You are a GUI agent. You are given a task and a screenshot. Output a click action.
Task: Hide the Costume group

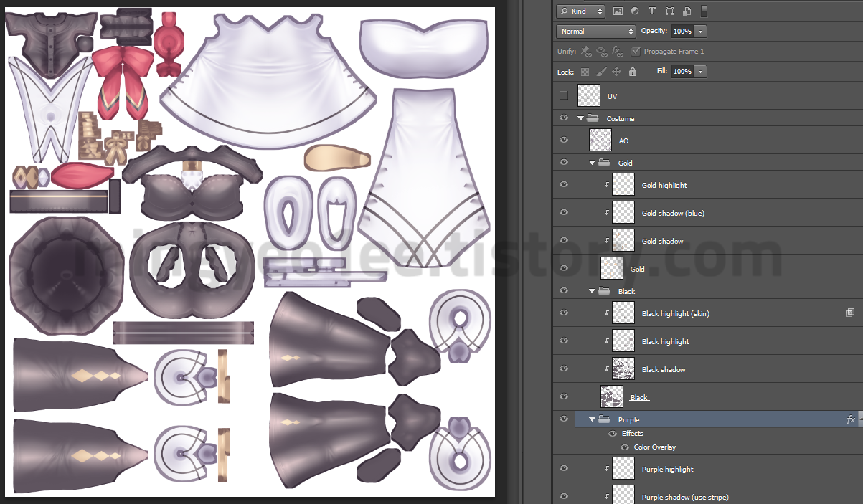click(563, 118)
